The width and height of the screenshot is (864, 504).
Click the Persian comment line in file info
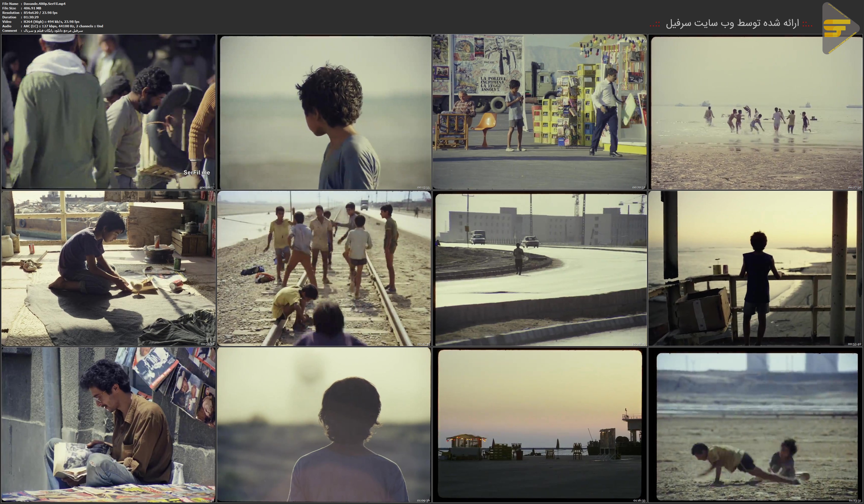click(x=53, y=31)
